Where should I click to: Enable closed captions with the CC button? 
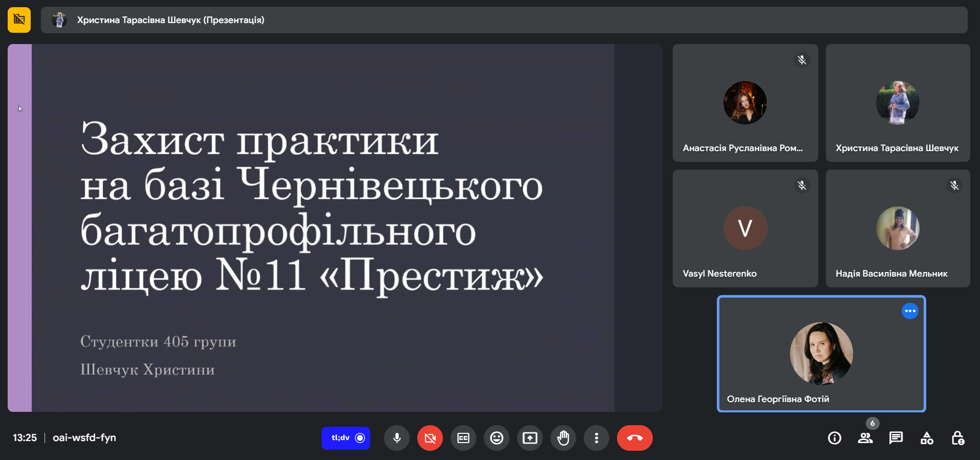point(463,438)
